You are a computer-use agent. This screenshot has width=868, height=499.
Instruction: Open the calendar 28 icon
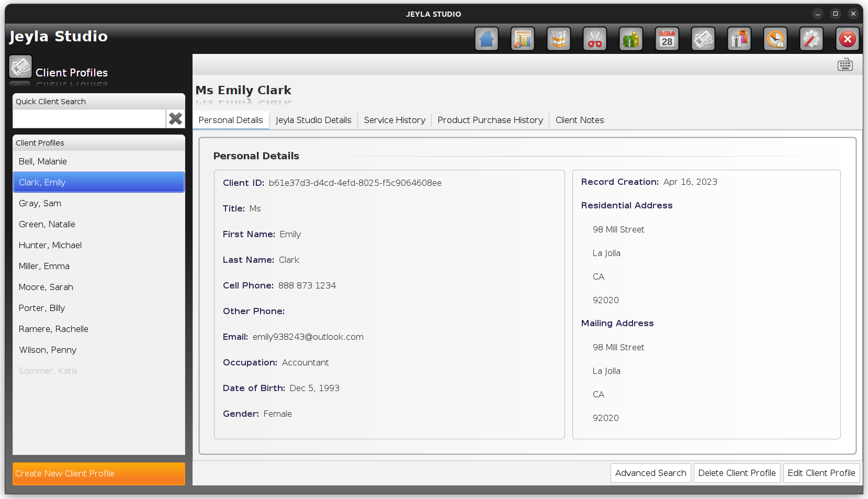(667, 39)
